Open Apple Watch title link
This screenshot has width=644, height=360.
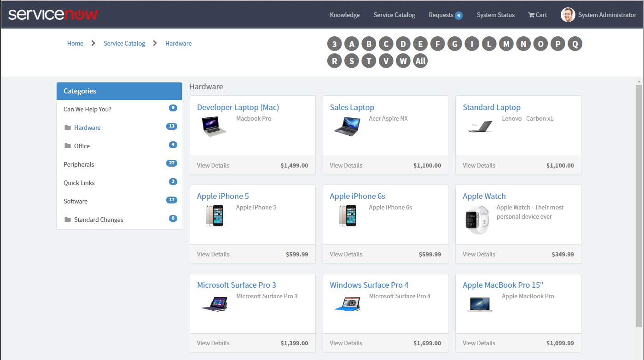(484, 196)
